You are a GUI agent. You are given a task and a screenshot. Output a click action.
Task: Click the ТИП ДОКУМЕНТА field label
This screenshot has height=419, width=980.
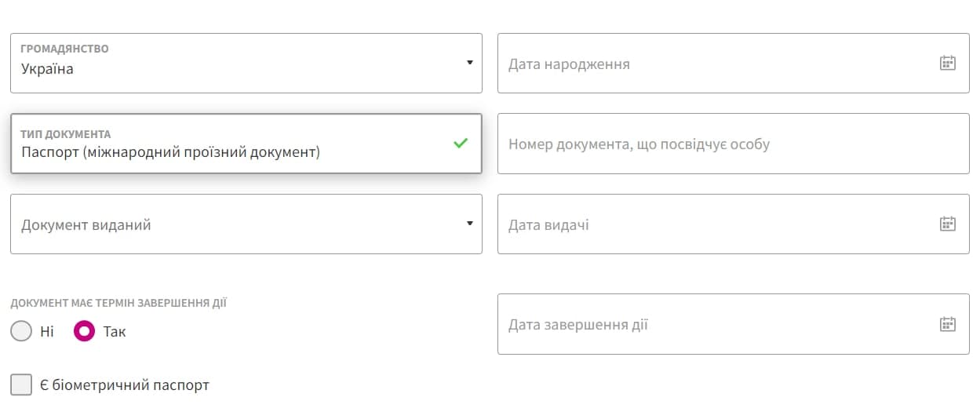pos(65,134)
